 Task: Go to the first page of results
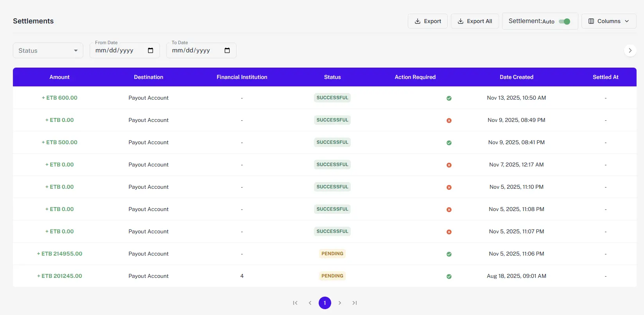coord(295,303)
